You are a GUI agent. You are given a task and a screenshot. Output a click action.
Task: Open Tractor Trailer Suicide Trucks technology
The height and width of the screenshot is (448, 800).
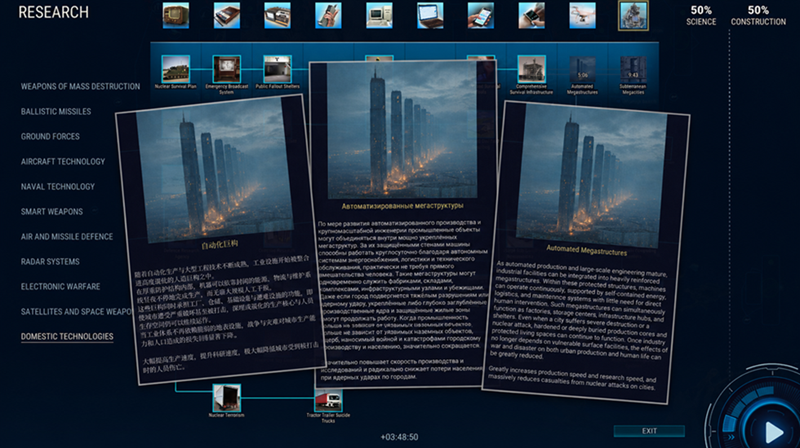point(328,400)
